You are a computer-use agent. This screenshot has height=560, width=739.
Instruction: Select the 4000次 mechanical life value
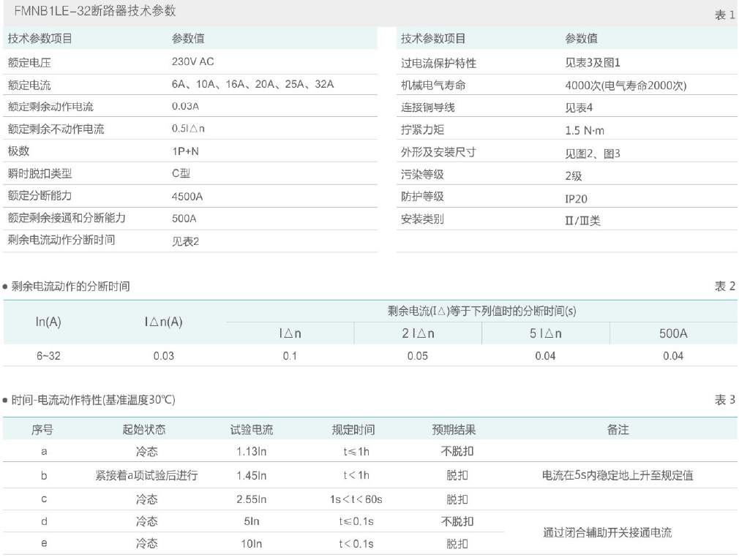626,86
